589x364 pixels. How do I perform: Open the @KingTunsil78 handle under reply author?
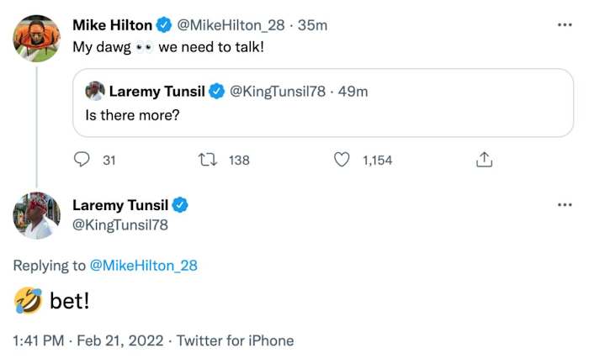click(x=120, y=224)
